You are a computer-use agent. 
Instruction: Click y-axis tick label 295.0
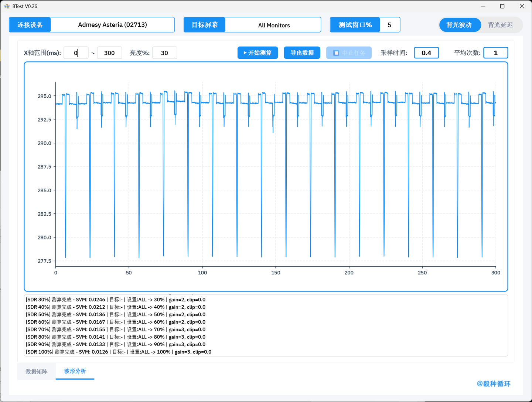(x=44, y=96)
